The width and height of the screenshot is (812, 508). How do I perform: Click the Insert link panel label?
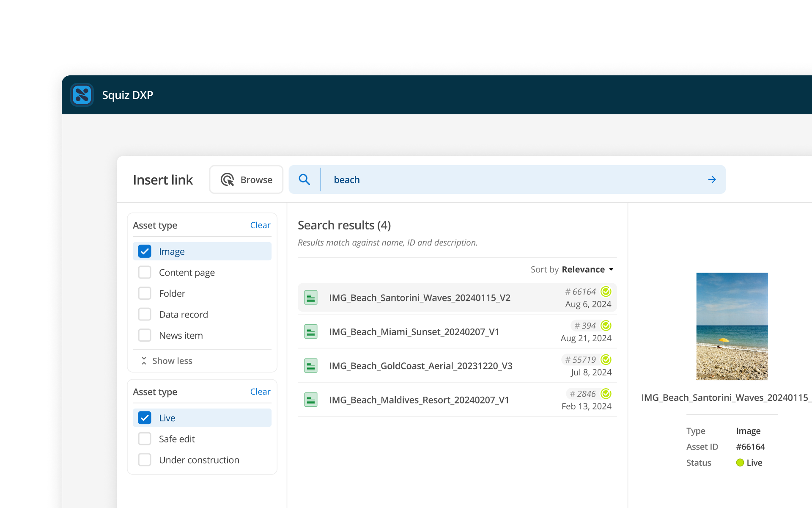(x=162, y=179)
